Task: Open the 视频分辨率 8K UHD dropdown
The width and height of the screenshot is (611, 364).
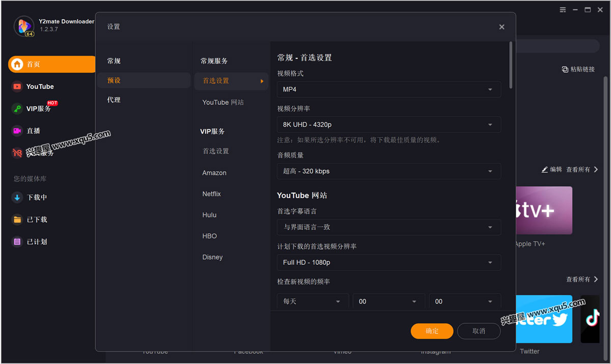Action: coord(389,124)
